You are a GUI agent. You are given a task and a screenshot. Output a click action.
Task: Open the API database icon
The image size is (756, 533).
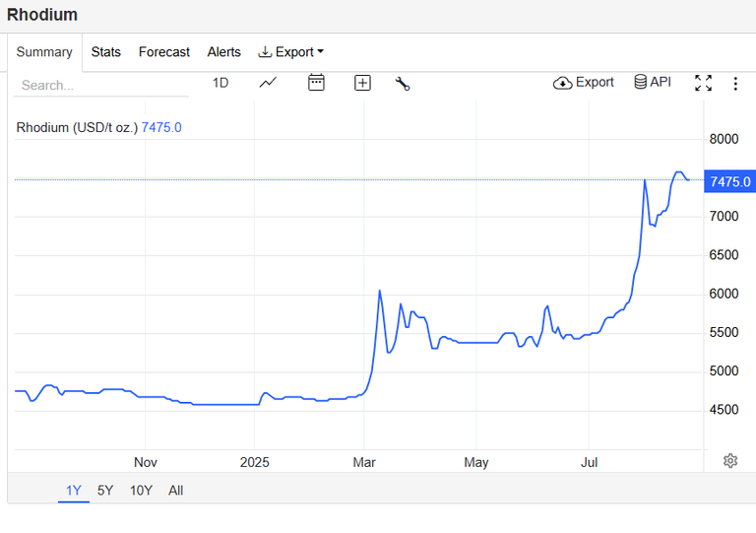653,82
